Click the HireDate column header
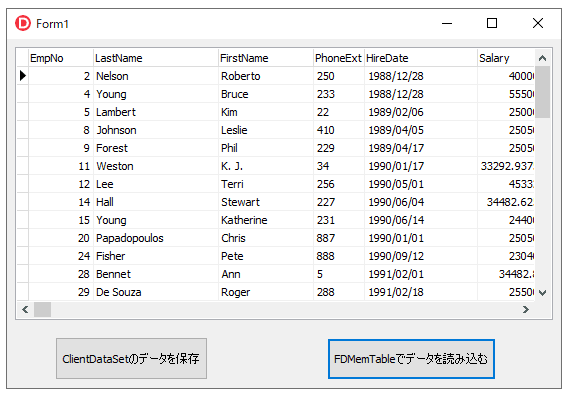 point(421,58)
